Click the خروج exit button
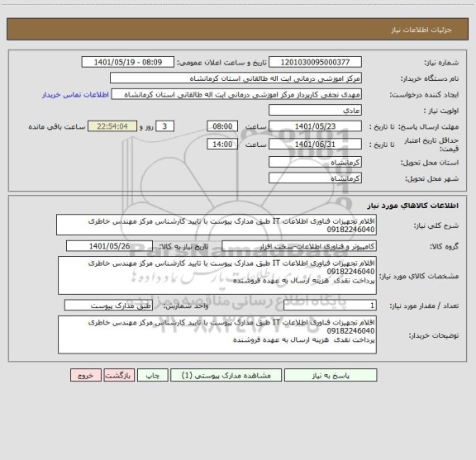476x460 pixels. click(x=86, y=375)
